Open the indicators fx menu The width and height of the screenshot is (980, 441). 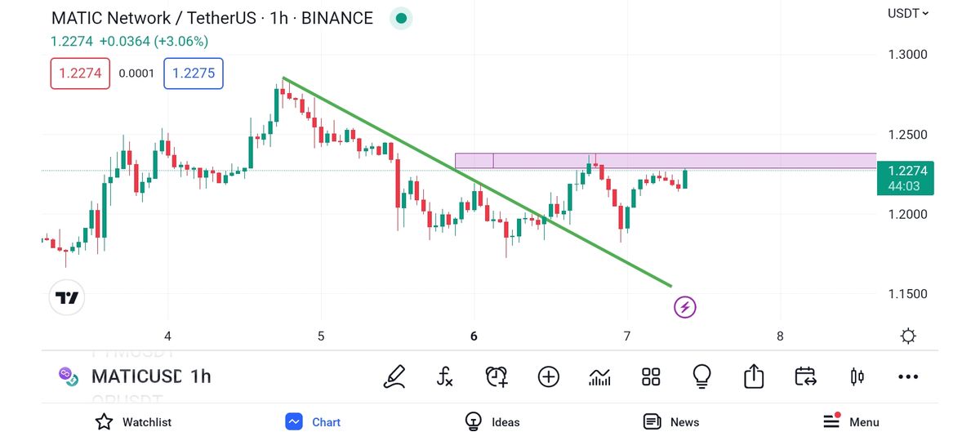pyautogui.click(x=445, y=376)
